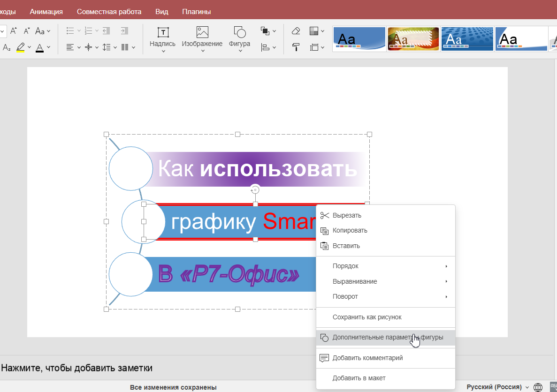The height and width of the screenshot is (392, 557).
Task: Select Добавить комментарий
Action: [385, 358]
